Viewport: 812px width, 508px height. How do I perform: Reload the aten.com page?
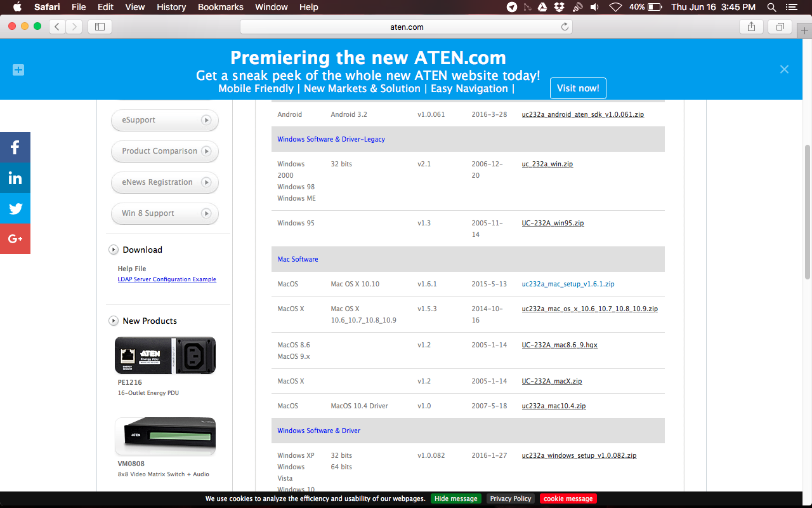click(565, 27)
